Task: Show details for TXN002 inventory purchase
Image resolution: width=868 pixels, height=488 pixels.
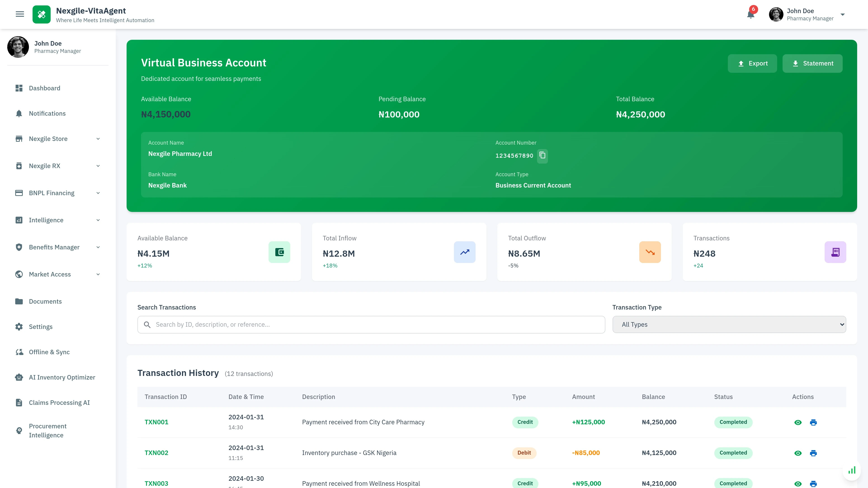Action: [798, 453]
